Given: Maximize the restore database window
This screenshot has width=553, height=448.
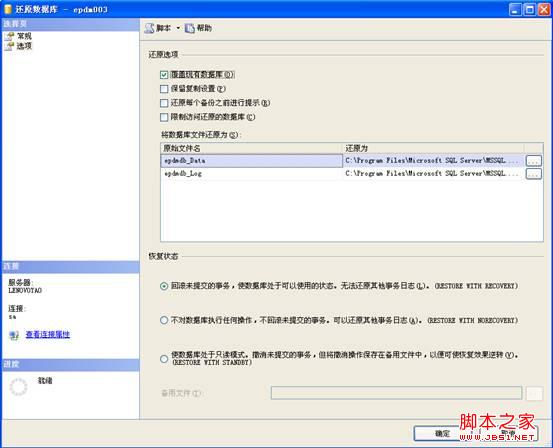Looking at the screenshot, I should click(x=530, y=10).
